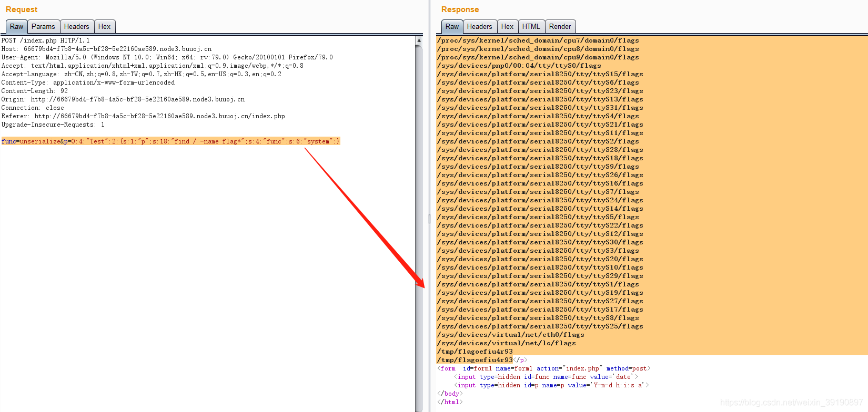Click the closing </html> tag line
The image size is (868, 412).
click(450, 402)
